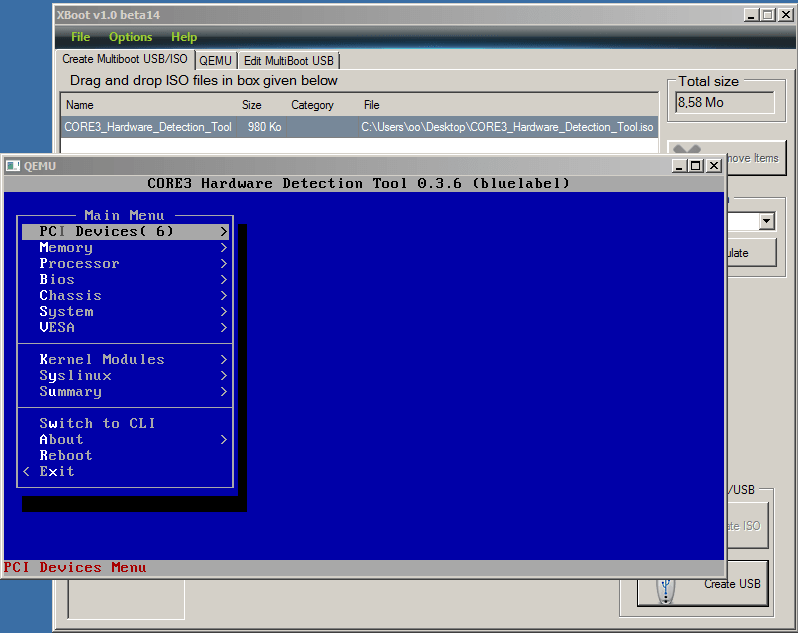Expand the Bios submenu arrow
The image size is (798, 633).
click(x=224, y=279)
